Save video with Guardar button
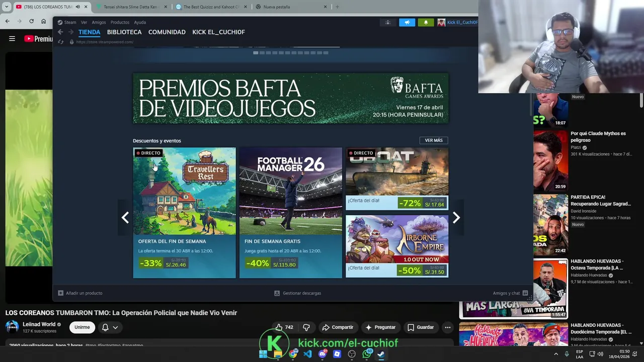Image resolution: width=644 pixels, height=362 pixels. click(421, 327)
